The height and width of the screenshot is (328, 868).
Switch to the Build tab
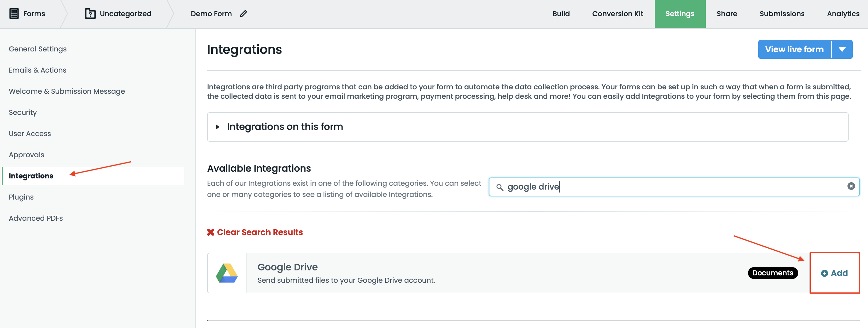click(561, 14)
